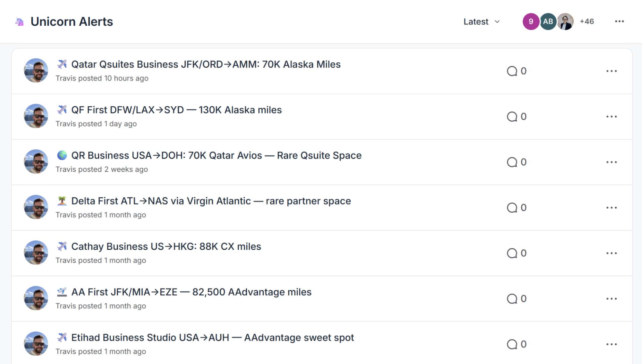The height and width of the screenshot is (364, 642).
Task: Open the Latest sort dropdown
Action: [481, 22]
